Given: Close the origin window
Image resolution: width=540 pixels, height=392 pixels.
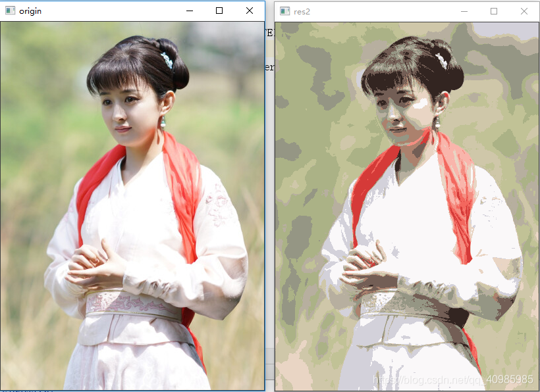Looking at the screenshot, I should [250, 11].
